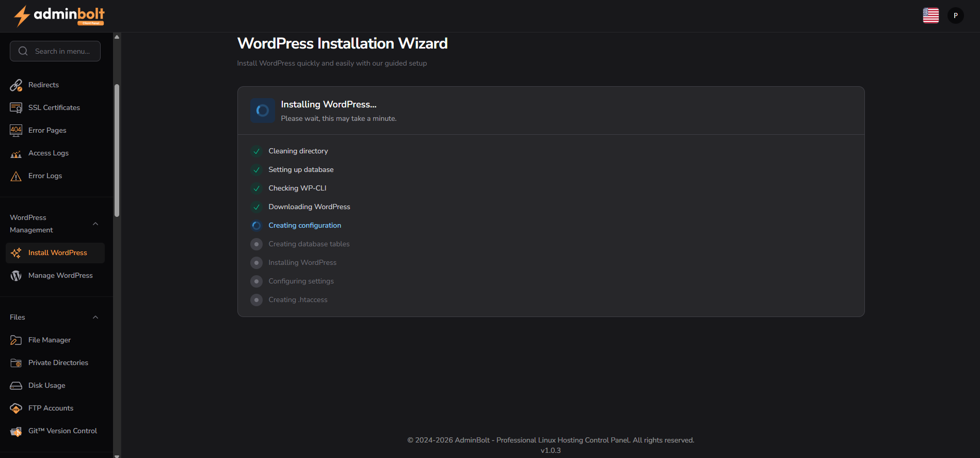Click the Error Logs warning icon
Viewport: 980px width, 458px height.
[16, 176]
